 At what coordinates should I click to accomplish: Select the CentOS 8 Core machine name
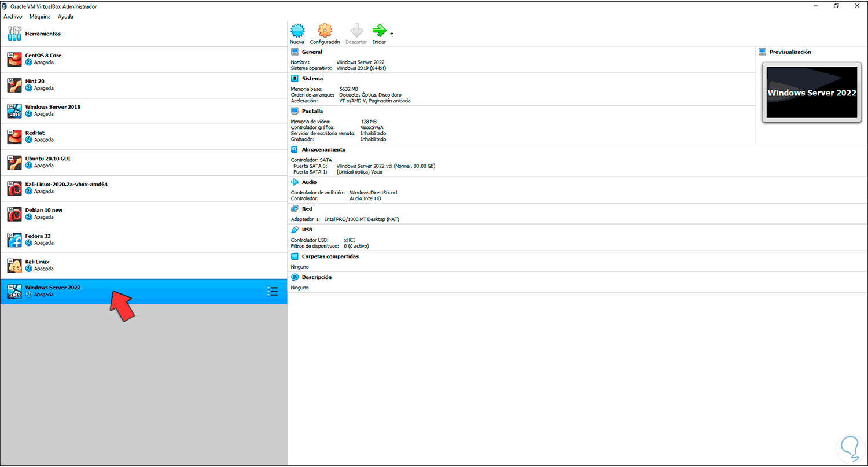click(43, 56)
